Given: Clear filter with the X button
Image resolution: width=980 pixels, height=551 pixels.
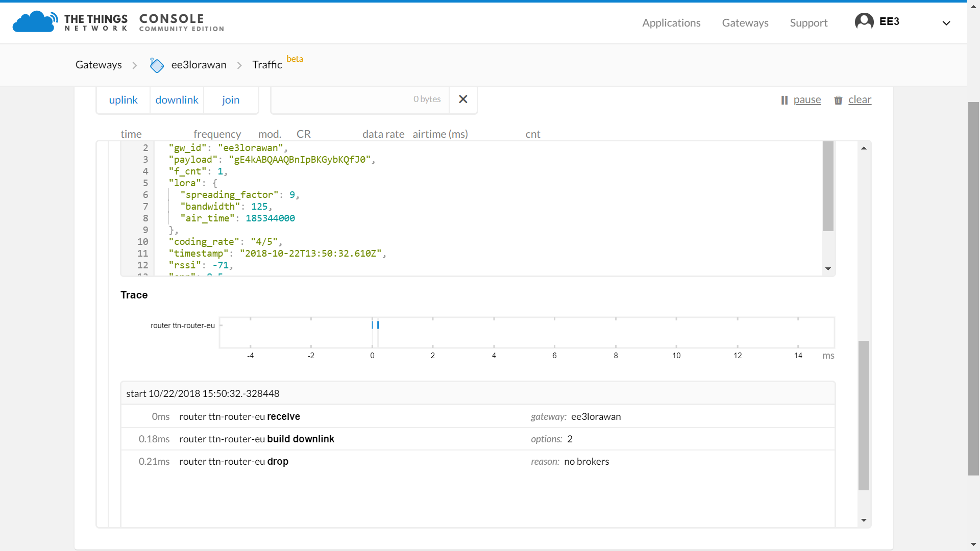Looking at the screenshot, I should click(463, 99).
